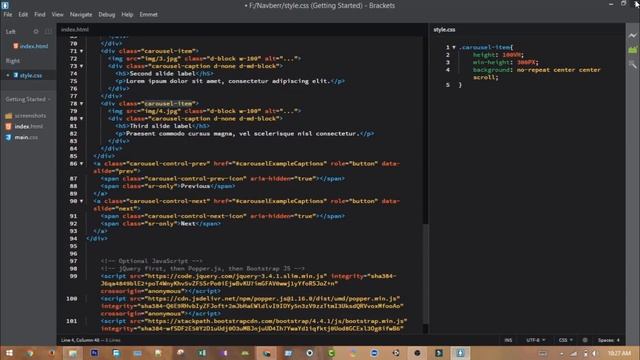Collapse the CSS rule fold at line 1

pos(453,47)
